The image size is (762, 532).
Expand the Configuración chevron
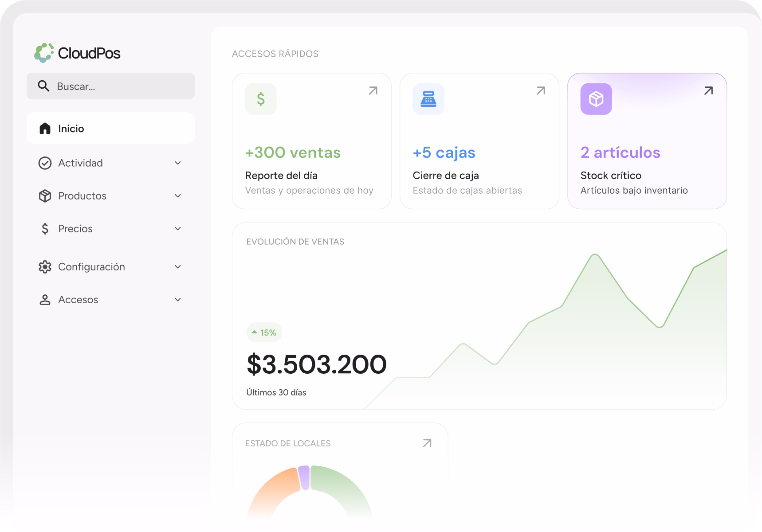click(x=178, y=267)
